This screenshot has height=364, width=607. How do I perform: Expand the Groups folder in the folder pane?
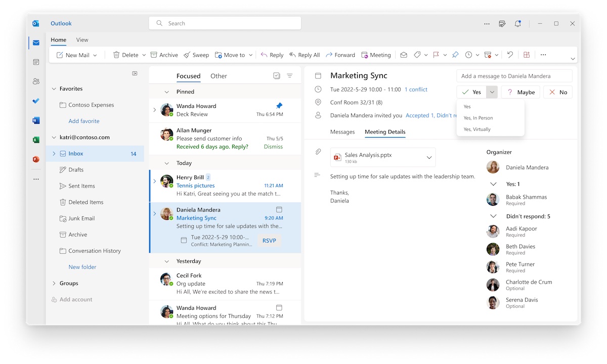pos(54,283)
